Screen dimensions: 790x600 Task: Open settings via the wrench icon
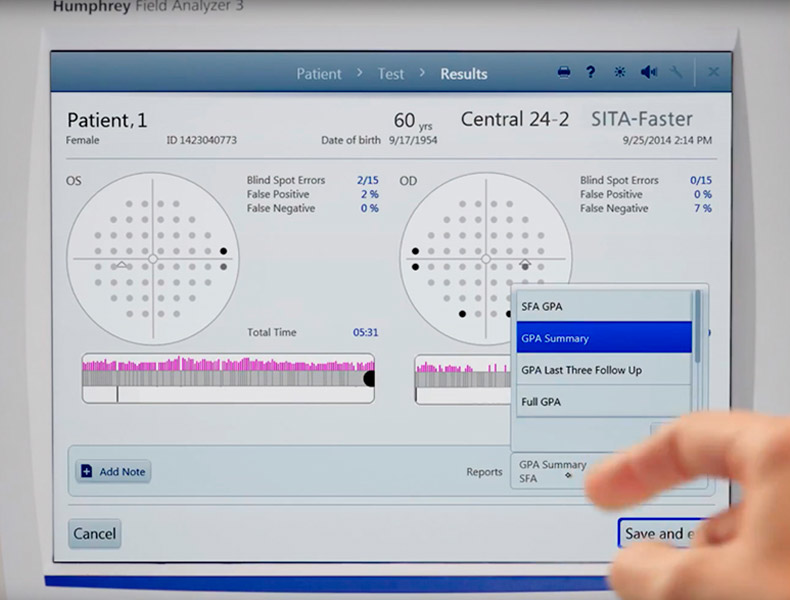click(677, 73)
